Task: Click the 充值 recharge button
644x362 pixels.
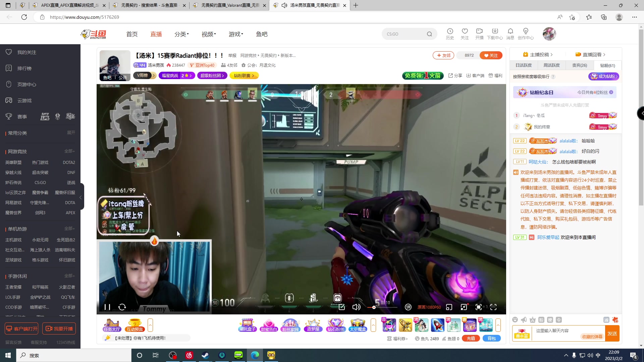Action: [x=471, y=339]
